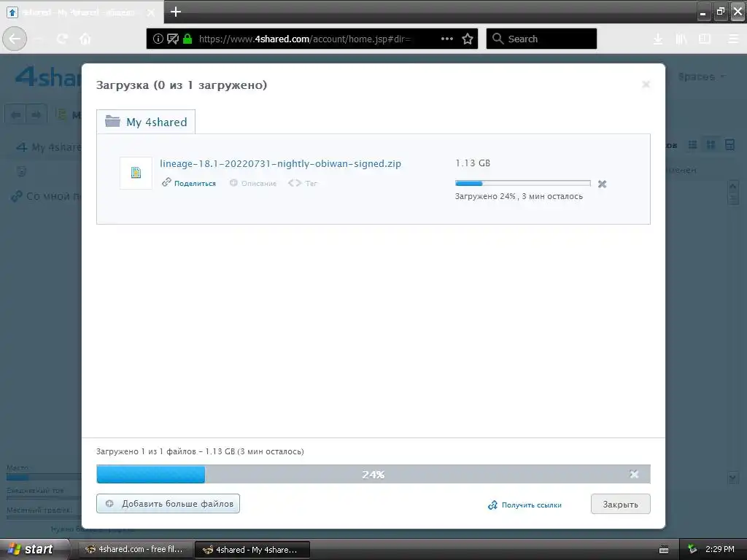
Task: Switch to list view icon behind dialog
Action: (693, 145)
